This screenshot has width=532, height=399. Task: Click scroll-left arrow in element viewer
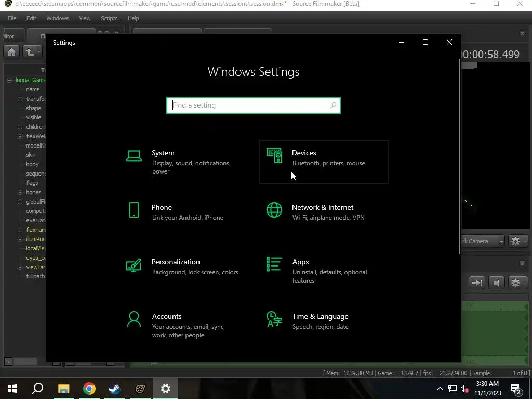[8, 362]
